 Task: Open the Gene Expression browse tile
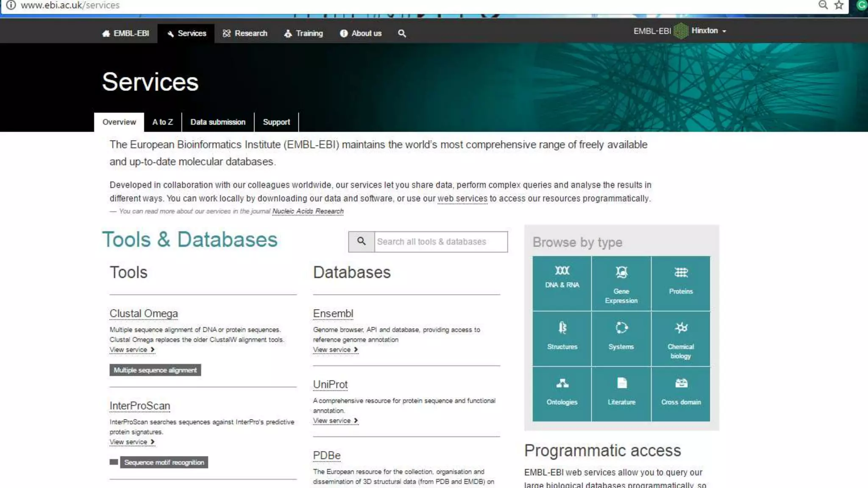[621, 283]
